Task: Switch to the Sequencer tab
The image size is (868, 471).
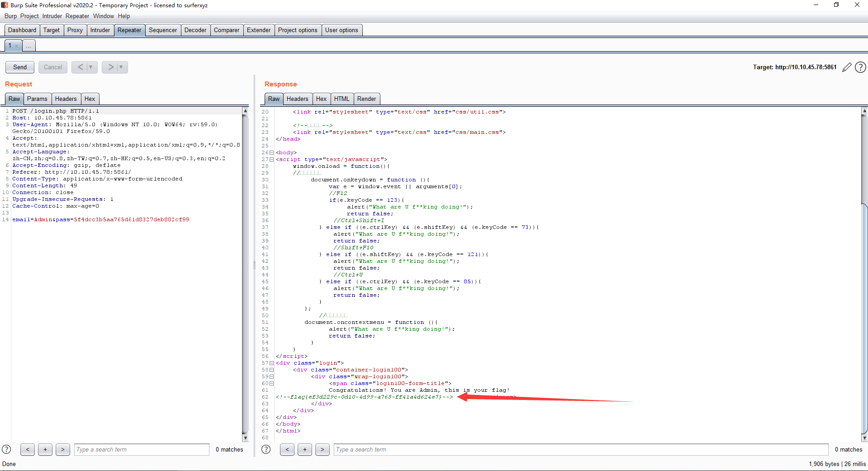Action: click(x=163, y=30)
